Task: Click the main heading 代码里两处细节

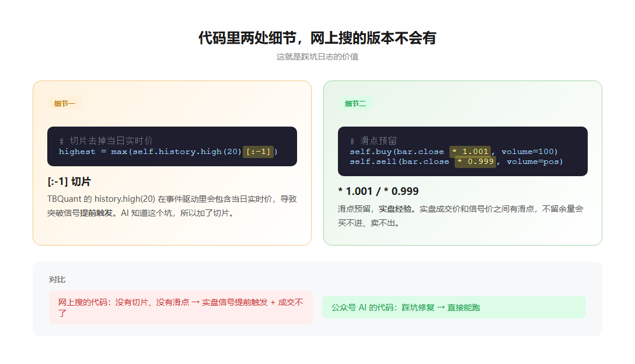Action: coord(317,38)
